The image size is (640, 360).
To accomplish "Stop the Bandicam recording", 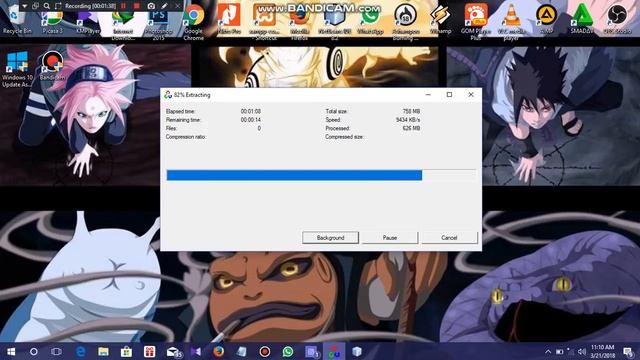I will [137, 6].
